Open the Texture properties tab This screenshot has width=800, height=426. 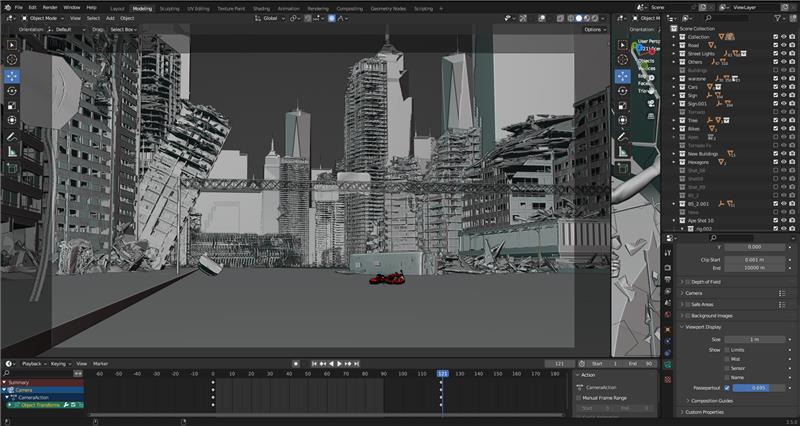pyautogui.click(x=668, y=380)
